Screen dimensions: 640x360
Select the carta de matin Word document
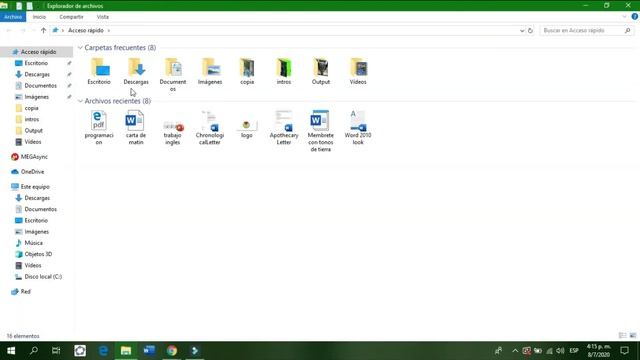(136, 127)
